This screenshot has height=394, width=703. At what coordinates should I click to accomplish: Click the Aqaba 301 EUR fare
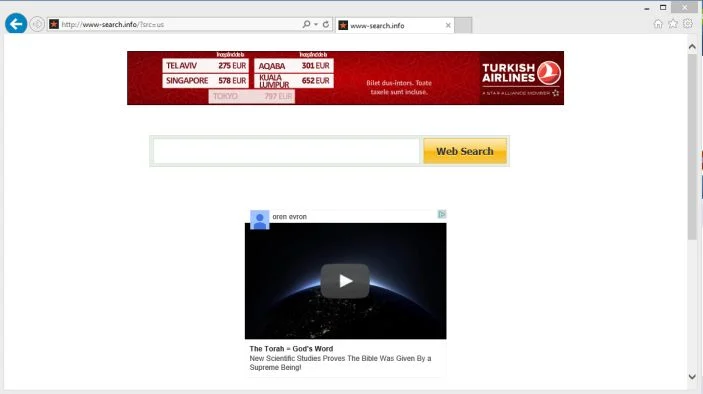coord(294,65)
